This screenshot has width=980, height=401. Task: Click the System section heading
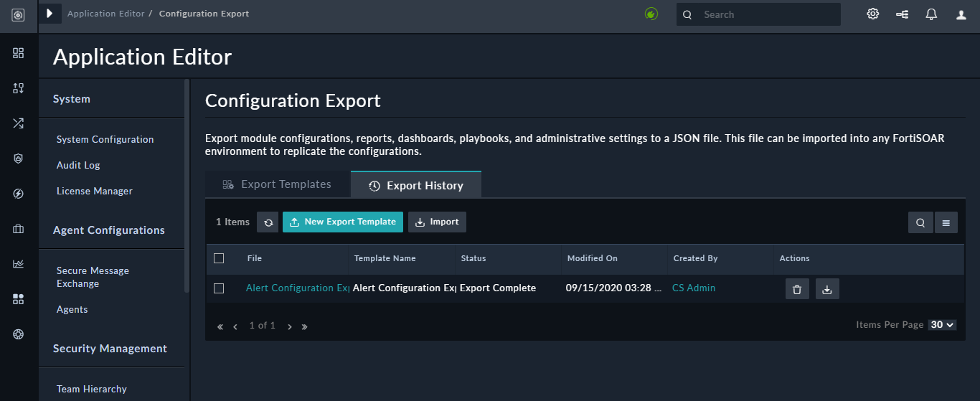(72, 99)
